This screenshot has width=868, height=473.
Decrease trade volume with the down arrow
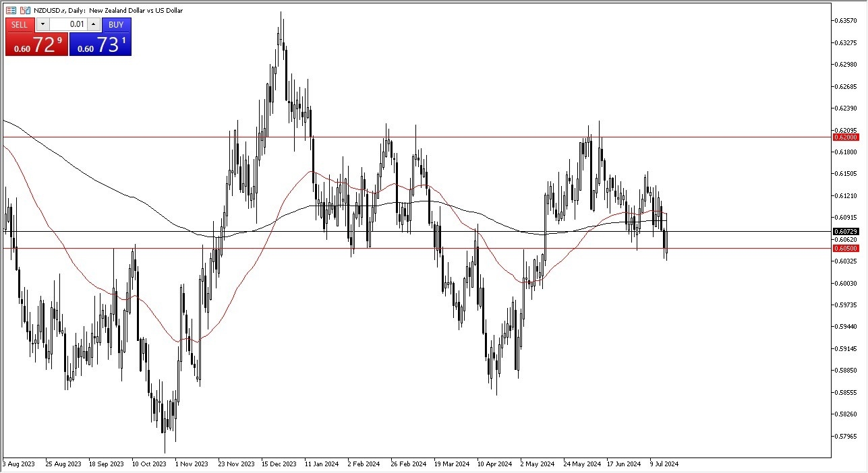[x=42, y=25]
